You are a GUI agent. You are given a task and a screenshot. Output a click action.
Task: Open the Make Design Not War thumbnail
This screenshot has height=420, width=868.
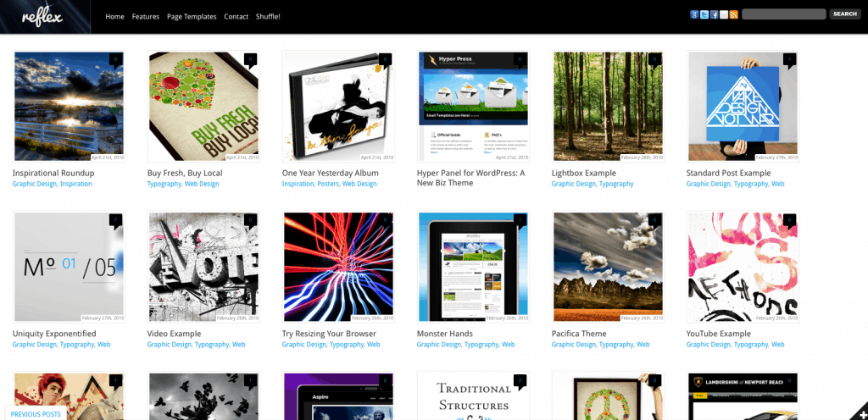743,106
